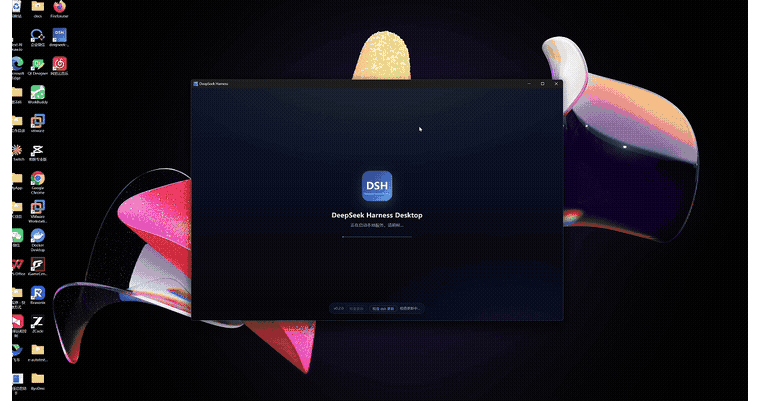Click the v0.2.0 version label
Image resolution: width=760 pixels, height=401 pixels.
(x=338, y=308)
